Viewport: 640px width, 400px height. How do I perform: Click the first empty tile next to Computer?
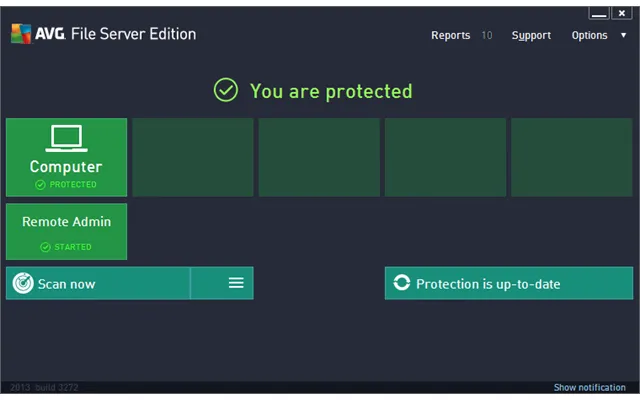click(x=193, y=157)
